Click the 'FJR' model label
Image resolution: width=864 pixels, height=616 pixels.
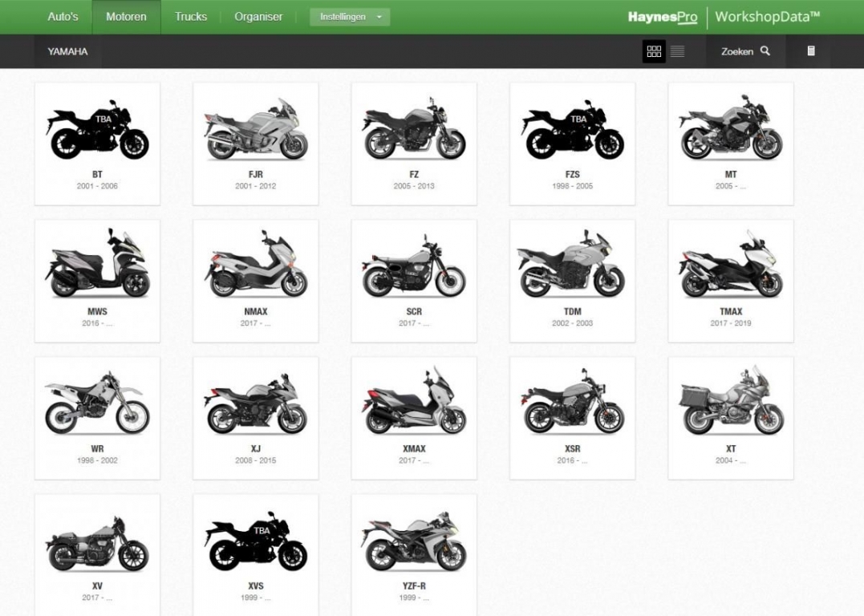pos(256,174)
